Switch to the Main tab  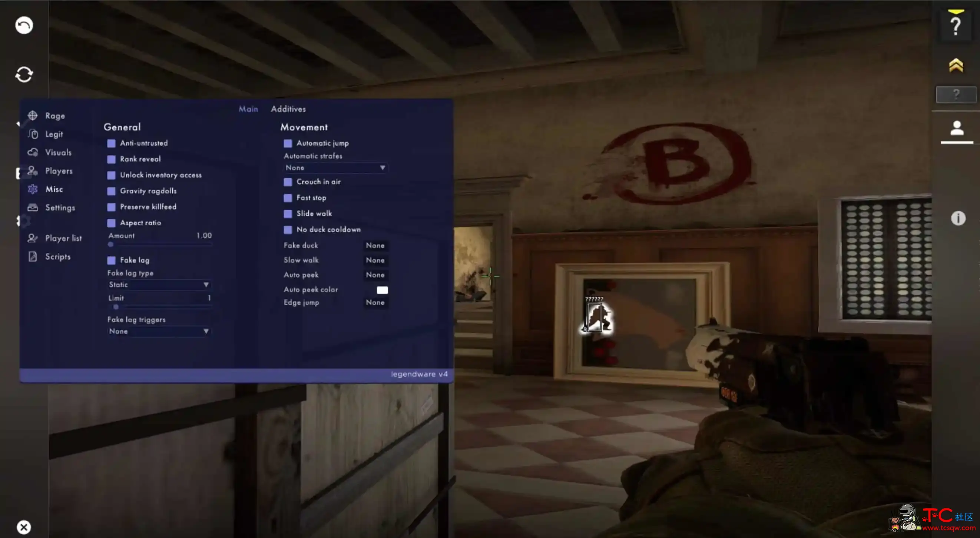[248, 108]
